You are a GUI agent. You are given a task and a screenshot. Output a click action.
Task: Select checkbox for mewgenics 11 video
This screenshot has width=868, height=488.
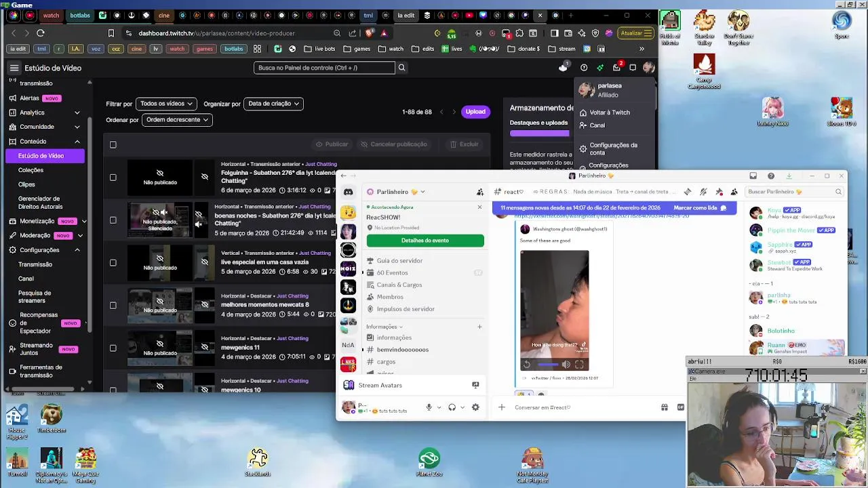pyautogui.click(x=113, y=348)
